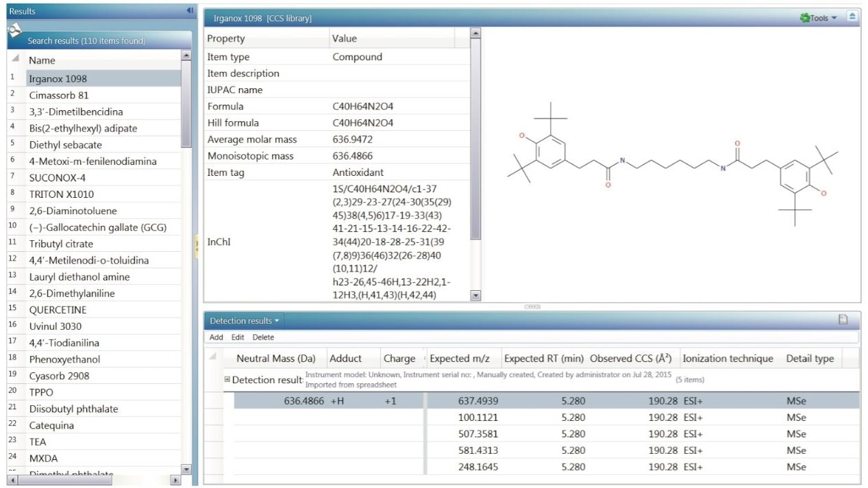Viewport: 868px width, 488px height.
Task: Click the results list scroll down arrow
Action: (186, 469)
